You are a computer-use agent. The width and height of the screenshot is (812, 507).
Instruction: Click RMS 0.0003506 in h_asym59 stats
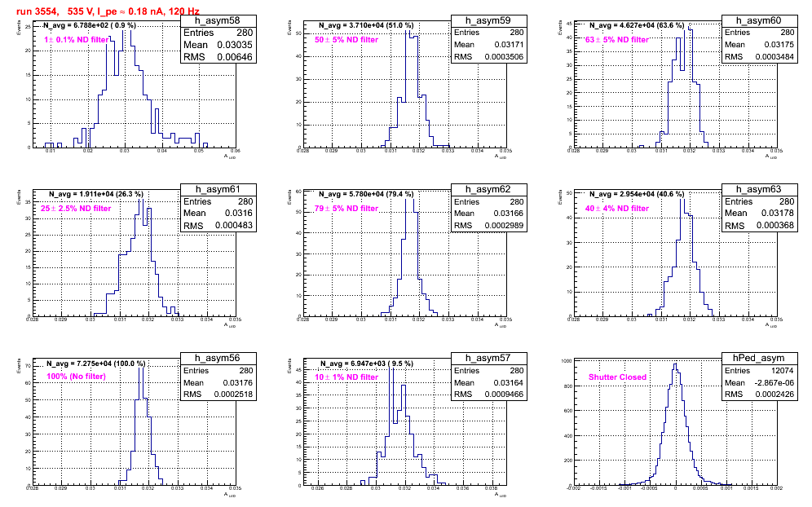pyautogui.click(x=488, y=57)
